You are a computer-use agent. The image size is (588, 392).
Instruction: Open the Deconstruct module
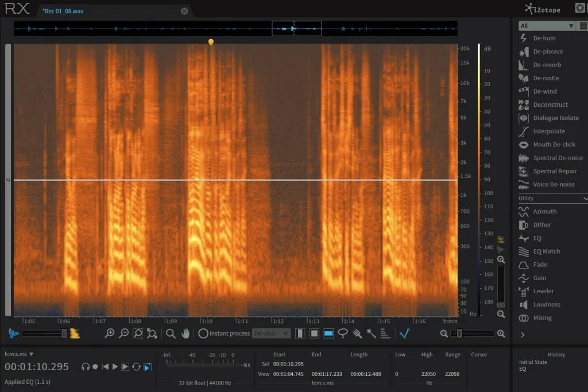pos(543,104)
